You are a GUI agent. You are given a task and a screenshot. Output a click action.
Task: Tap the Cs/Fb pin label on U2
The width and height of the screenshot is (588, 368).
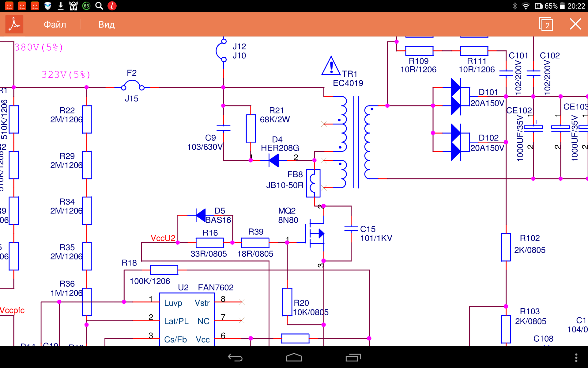[175, 339]
